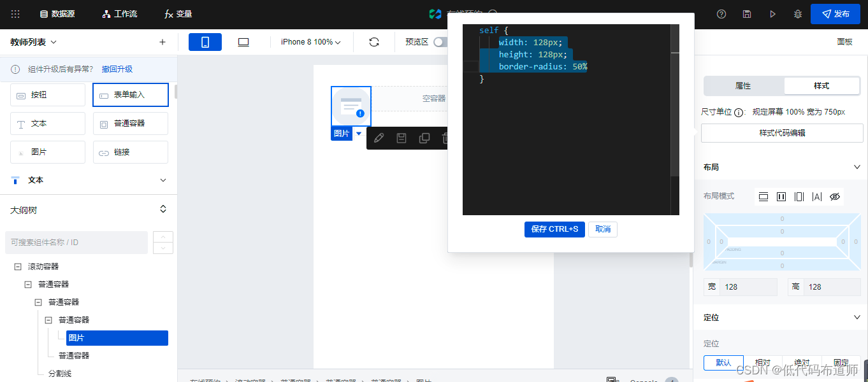This screenshot has width=868, height=382.
Task: Click the image placeholder on canvas
Action: 351,106
